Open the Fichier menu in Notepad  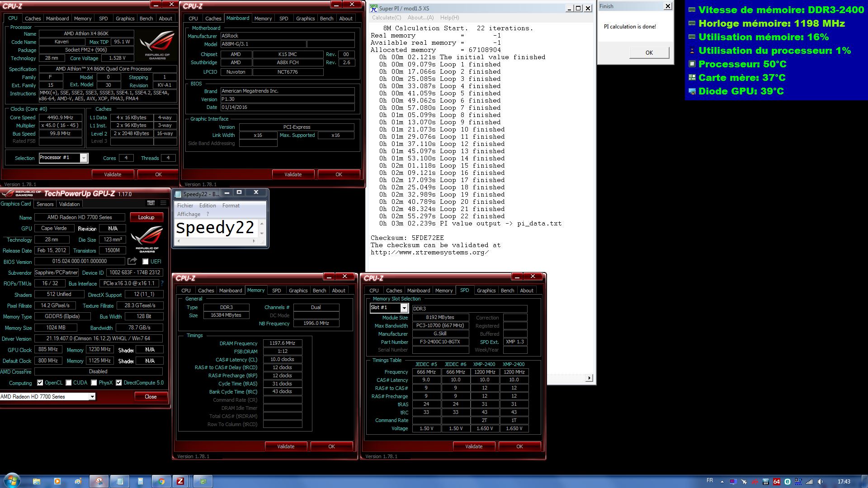click(x=185, y=206)
